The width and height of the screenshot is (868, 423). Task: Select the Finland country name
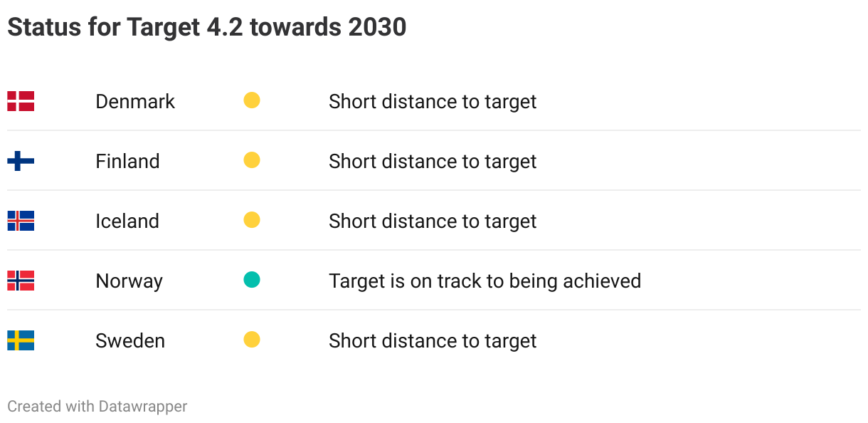127,161
